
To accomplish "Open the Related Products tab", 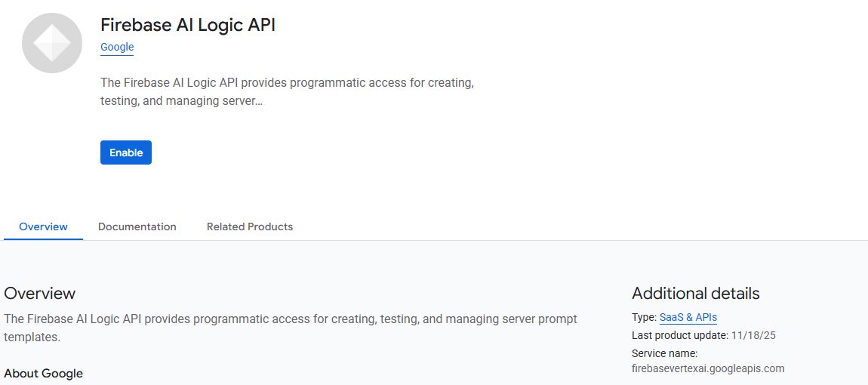I will pyautogui.click(x=250, y=226).
